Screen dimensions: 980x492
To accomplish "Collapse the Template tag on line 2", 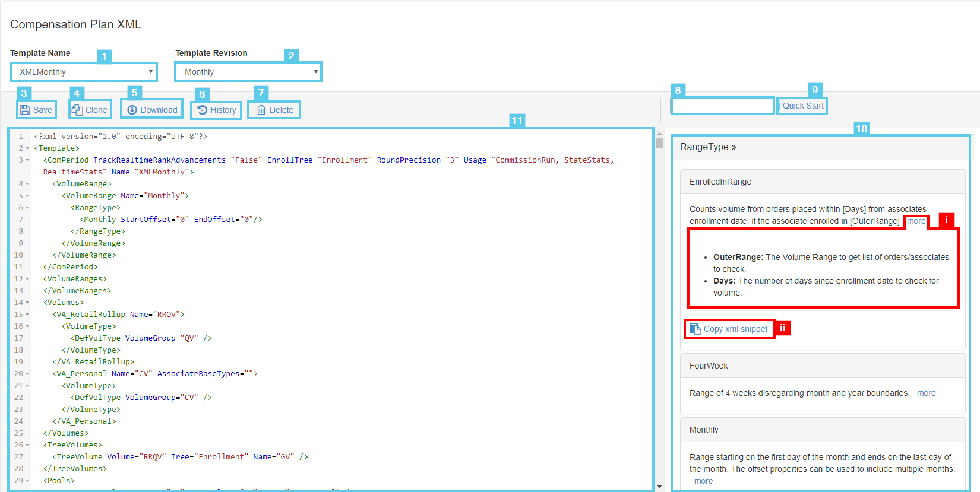I will (x=27, y=148).
